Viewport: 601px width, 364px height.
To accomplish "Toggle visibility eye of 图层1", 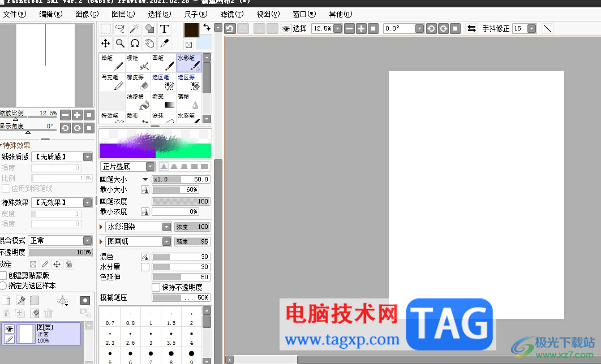I will [9, 329].
